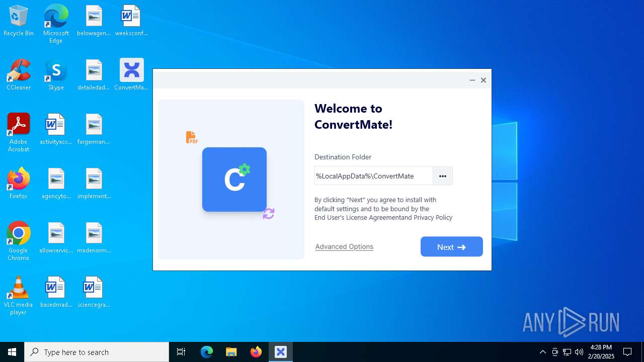Launch the Google Chrome desktop shortcut
Screen dimensions: 644x362
[19, 241]
